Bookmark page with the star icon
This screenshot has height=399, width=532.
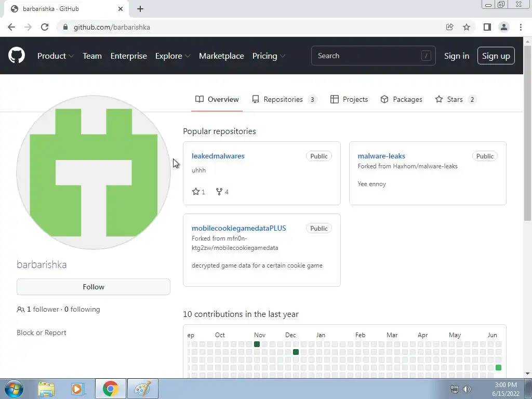coord(467,27)
